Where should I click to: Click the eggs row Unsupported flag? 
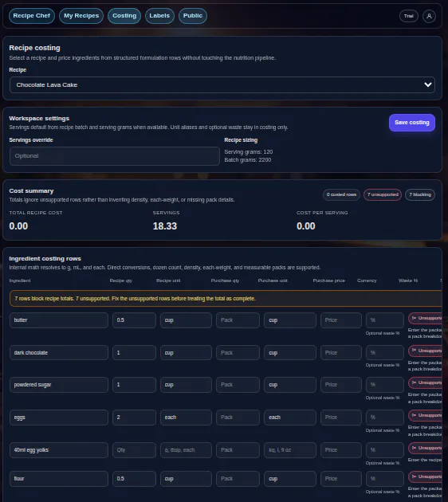[x=426, y=416]
